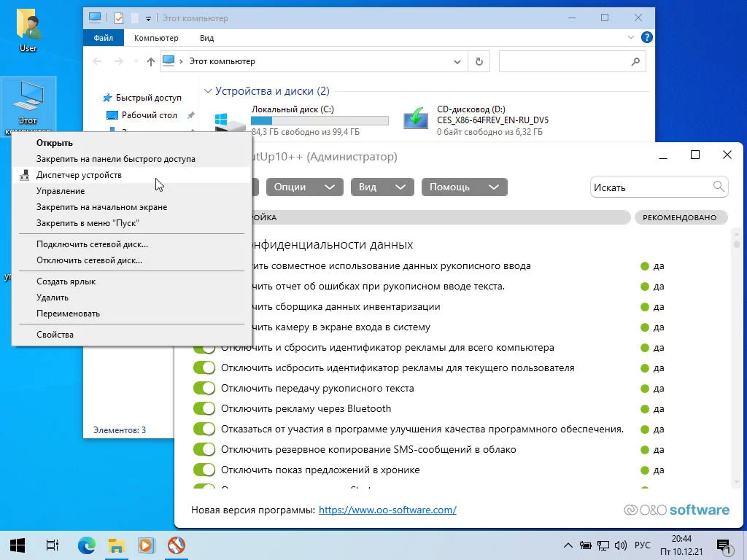
Task: Switch to O&O ShutUp10 taskbar icon
Action: pos(177,545)
